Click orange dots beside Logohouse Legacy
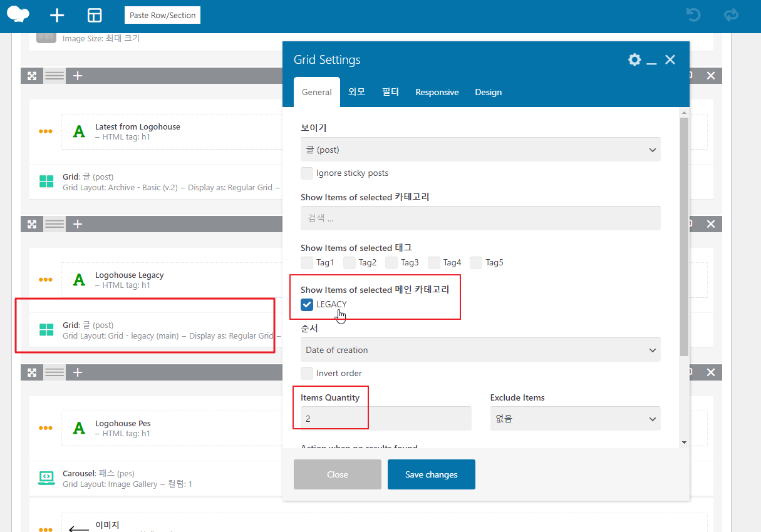Viewport: 761px width, 532px height. coord(46,280)
